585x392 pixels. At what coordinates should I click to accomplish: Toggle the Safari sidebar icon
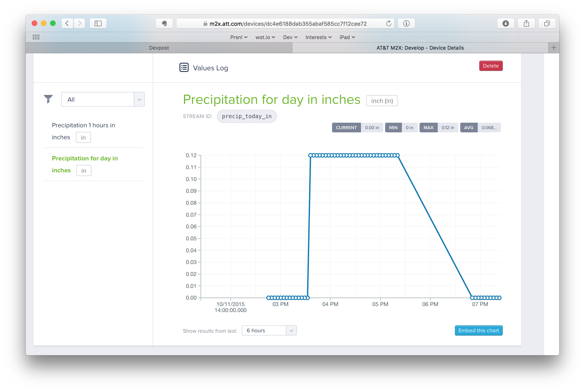click(98, 23)
